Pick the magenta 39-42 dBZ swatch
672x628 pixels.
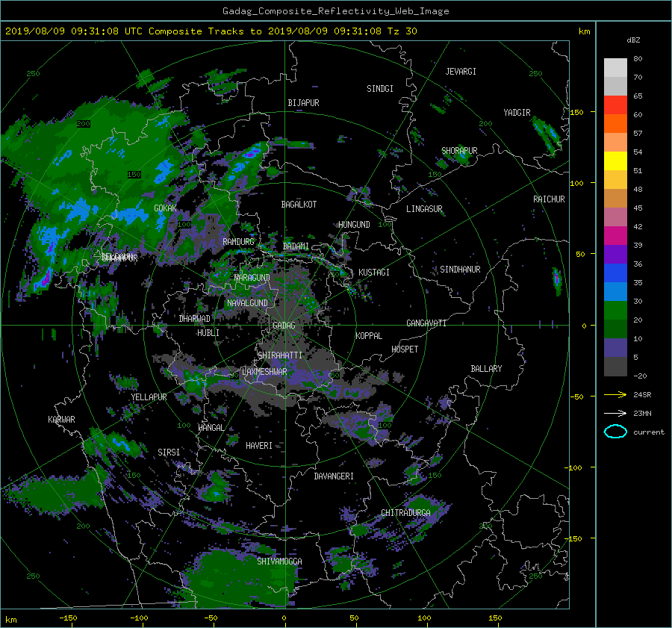click(615, 236)
